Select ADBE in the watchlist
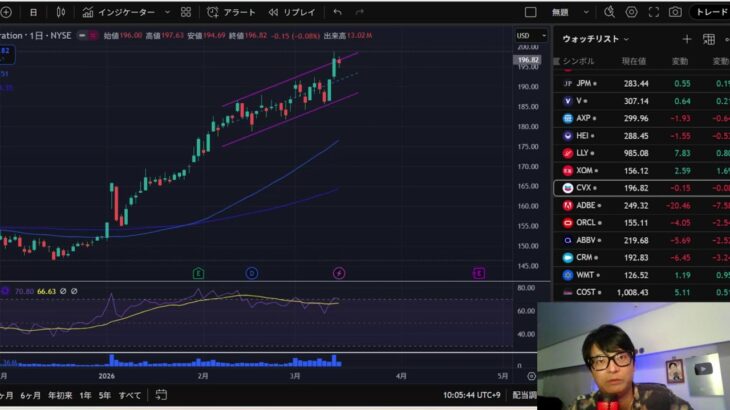This screenshot has width=730, height=410. (587, 205)
